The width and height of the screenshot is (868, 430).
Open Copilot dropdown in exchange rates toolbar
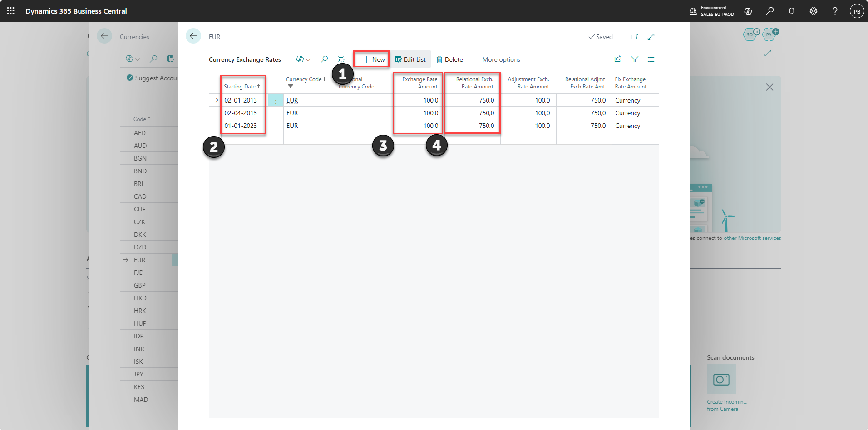pyautogui.click(x=304, y=59)
